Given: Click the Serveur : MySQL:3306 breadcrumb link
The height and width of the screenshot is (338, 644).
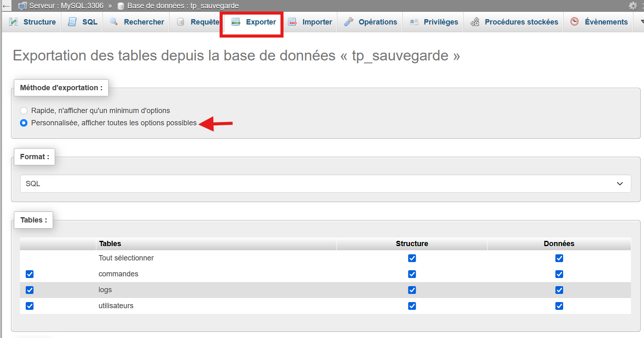Looking at the screenshot, I should coord(66,6).
